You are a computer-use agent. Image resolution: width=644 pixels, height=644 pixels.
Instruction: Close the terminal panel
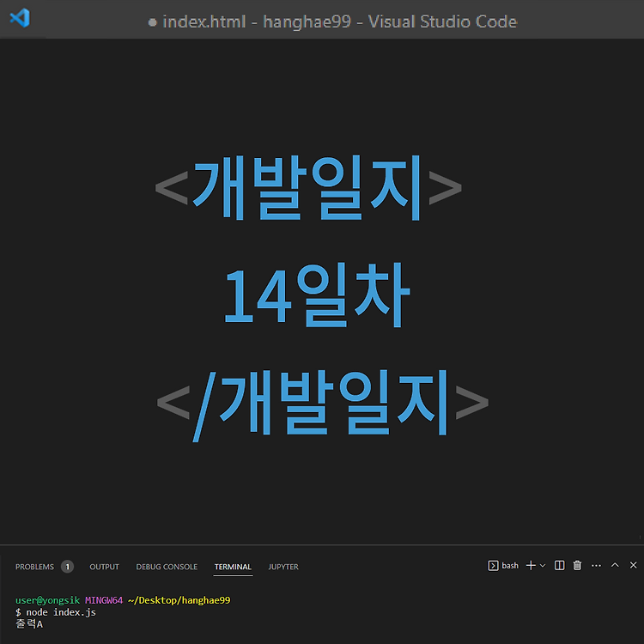[x=634, y=565]
